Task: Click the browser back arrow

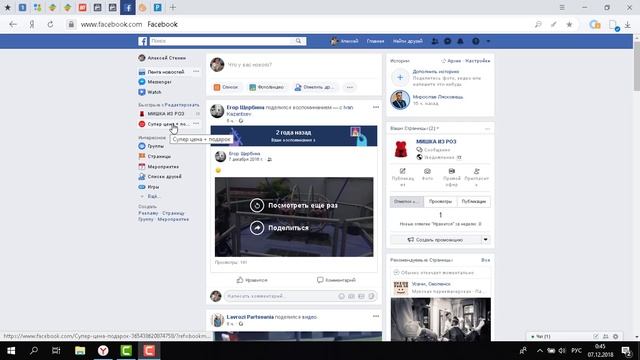Action: pyautogui.click(x=13, y=24)
